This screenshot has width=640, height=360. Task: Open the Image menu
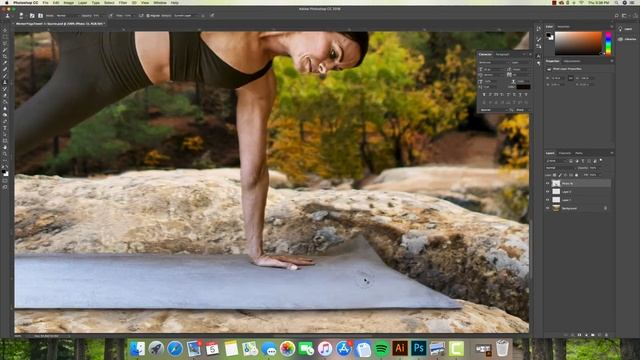tap(69, 2)
